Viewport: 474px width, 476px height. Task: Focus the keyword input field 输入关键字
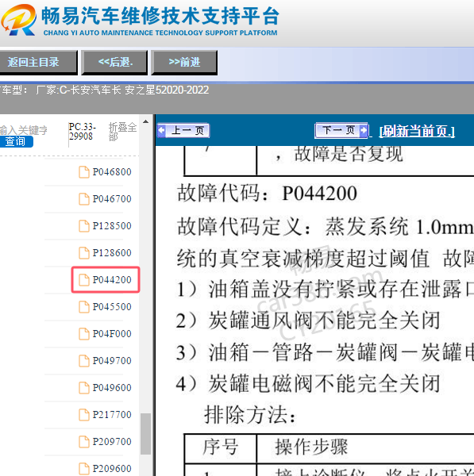click(24, 130)
